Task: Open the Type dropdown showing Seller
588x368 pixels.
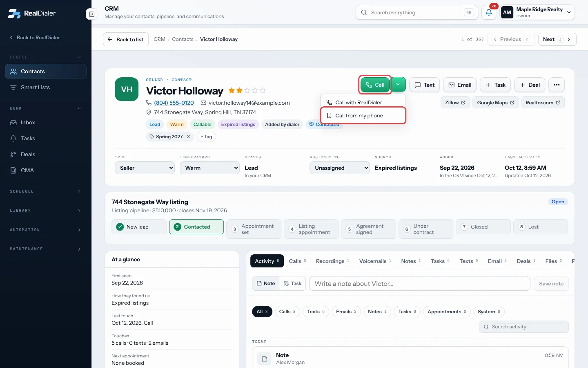Action: click(x=145, y=168)
